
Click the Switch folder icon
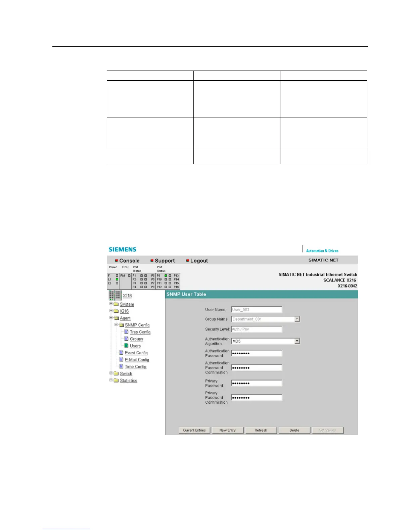point(116,373)
